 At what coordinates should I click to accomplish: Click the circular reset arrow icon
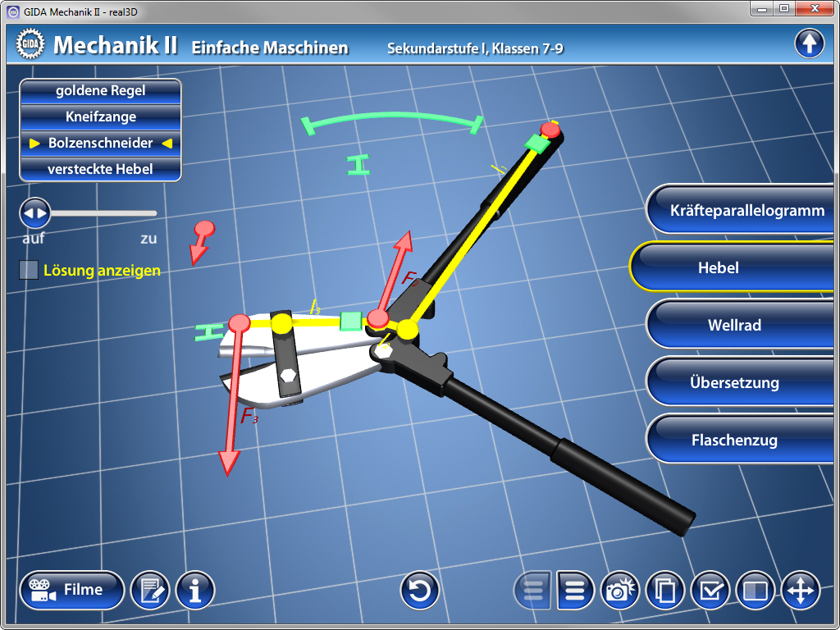(420, 590)
